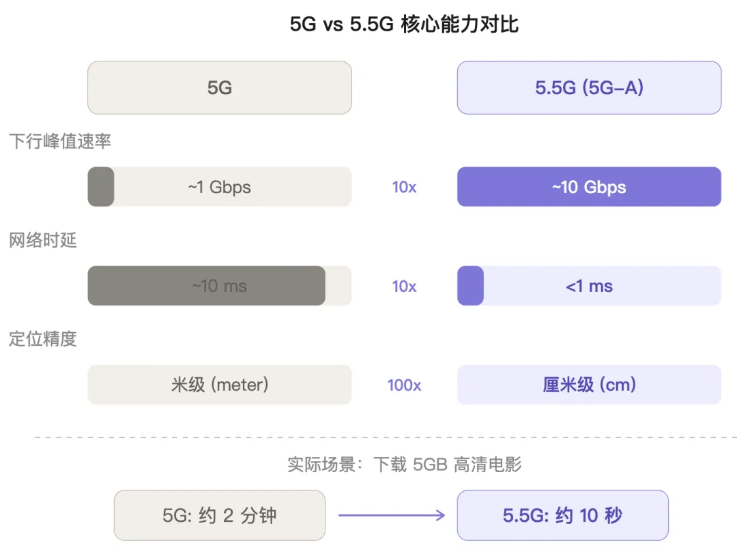Click the 厘米级 (cm) box
Screen dimensions: 737x560
589,385
